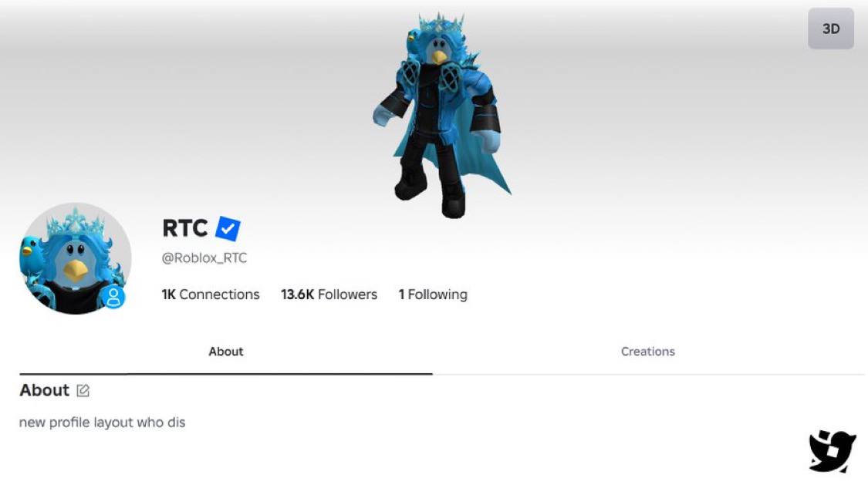Click the black bird logo watermark
This screenshot has height=488, width=868.
[x=832, y=451]
